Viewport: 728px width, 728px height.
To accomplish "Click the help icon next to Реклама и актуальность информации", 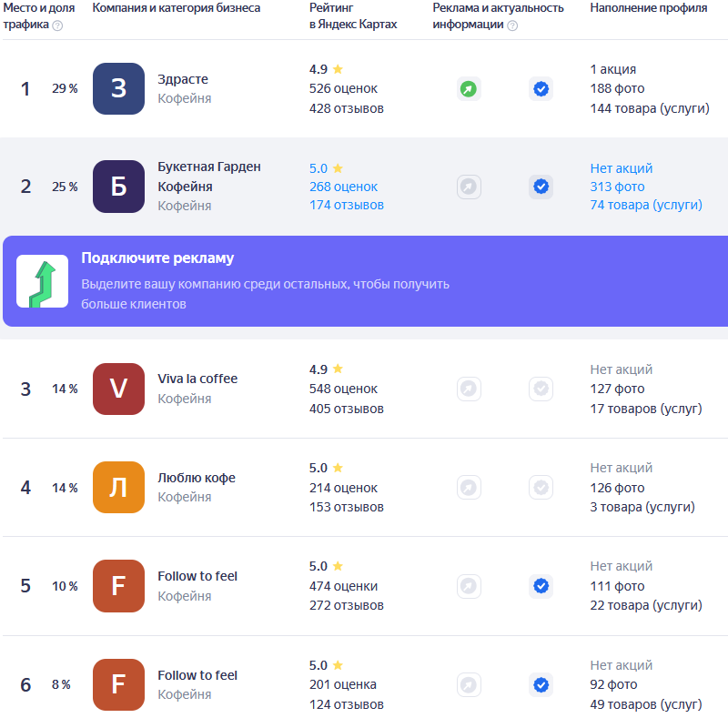I will tap(512, 25).
